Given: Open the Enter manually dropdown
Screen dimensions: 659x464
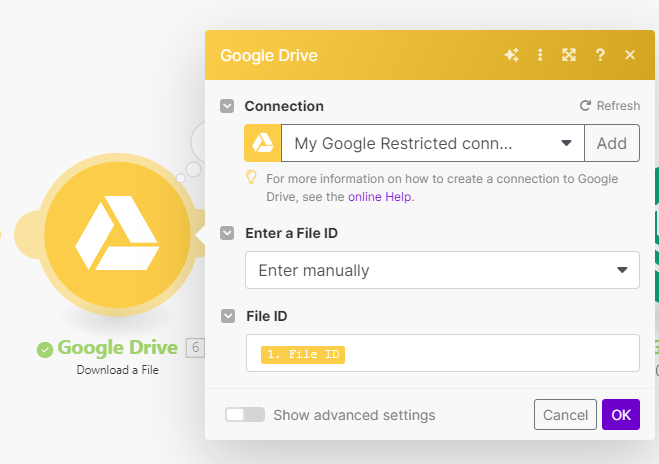Looking at the screenshot, I should click(442, 270).
